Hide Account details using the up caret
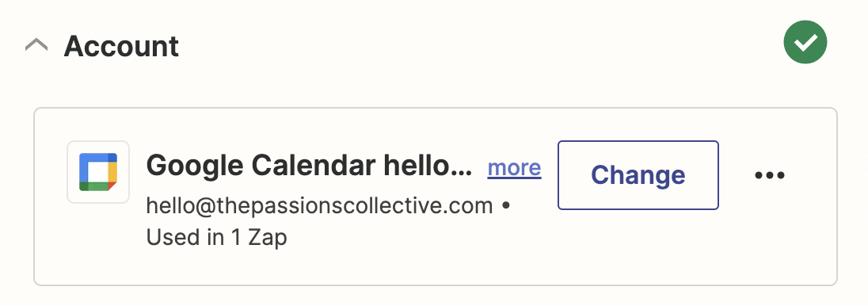 [36, 45]
